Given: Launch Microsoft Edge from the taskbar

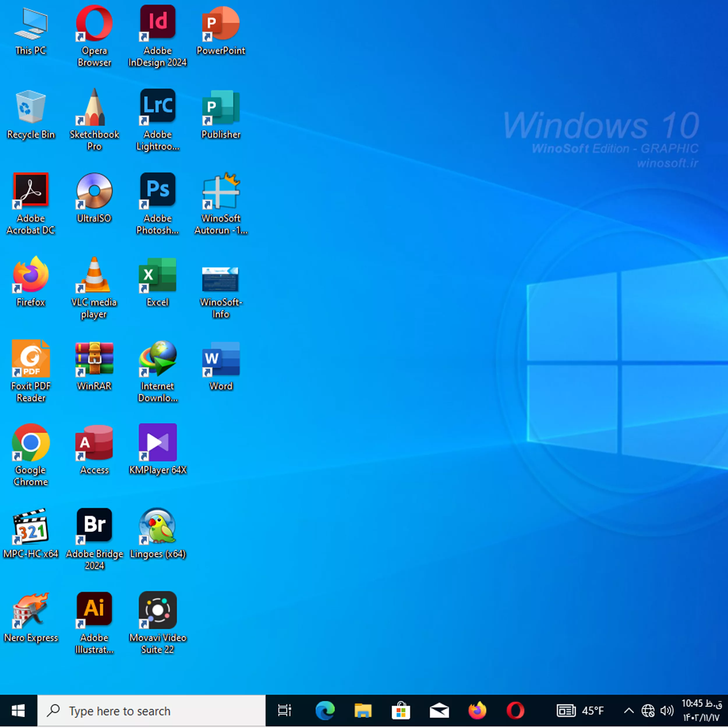Looking at the screenshot, I should click(325, 711).
